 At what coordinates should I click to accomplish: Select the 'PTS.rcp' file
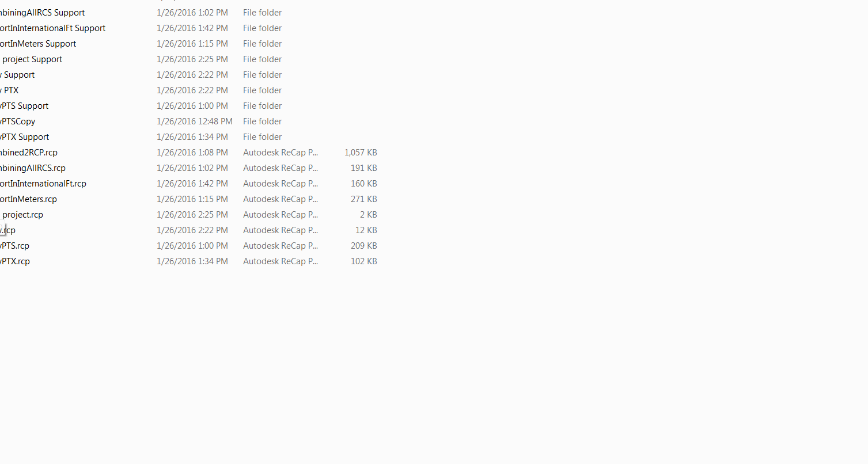[x=15, y=246]
